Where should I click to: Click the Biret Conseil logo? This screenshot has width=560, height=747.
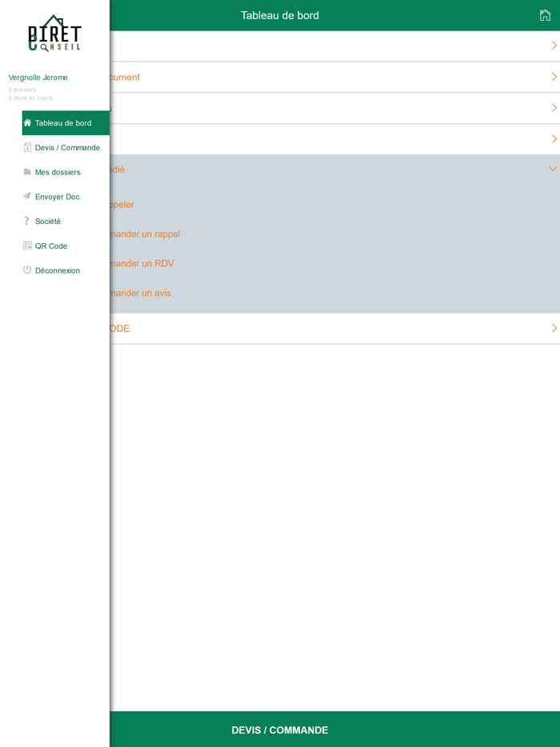55,33
